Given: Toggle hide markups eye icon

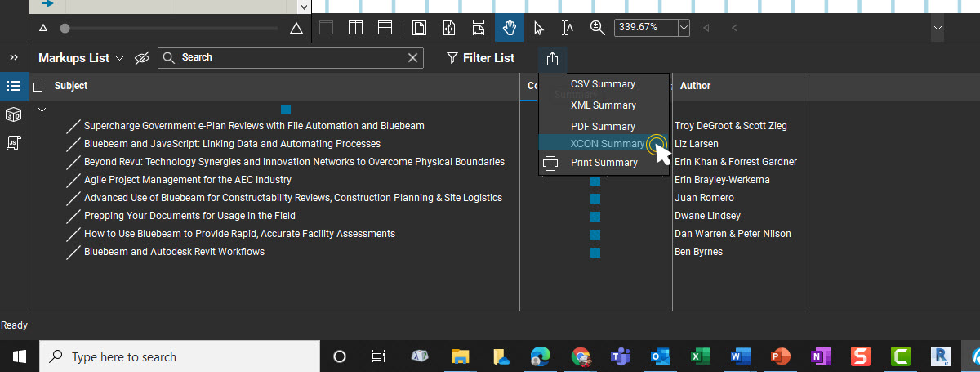Looking at the screenshot, I should pos(142,58).
